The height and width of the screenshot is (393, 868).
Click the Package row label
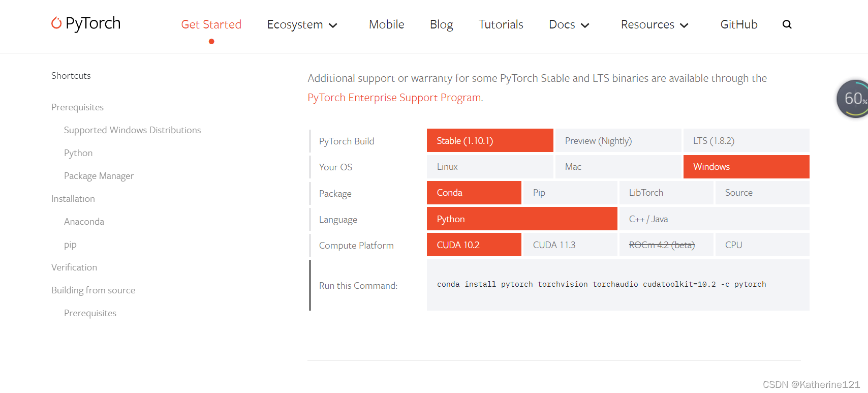tap(335, 194)
